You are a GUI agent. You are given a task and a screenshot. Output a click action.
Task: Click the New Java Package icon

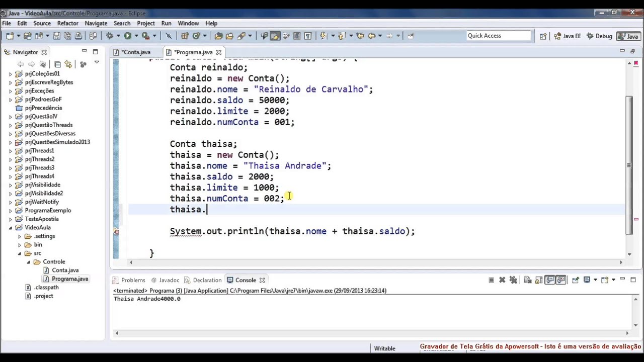pyautogui.click(x=185, y=36)
